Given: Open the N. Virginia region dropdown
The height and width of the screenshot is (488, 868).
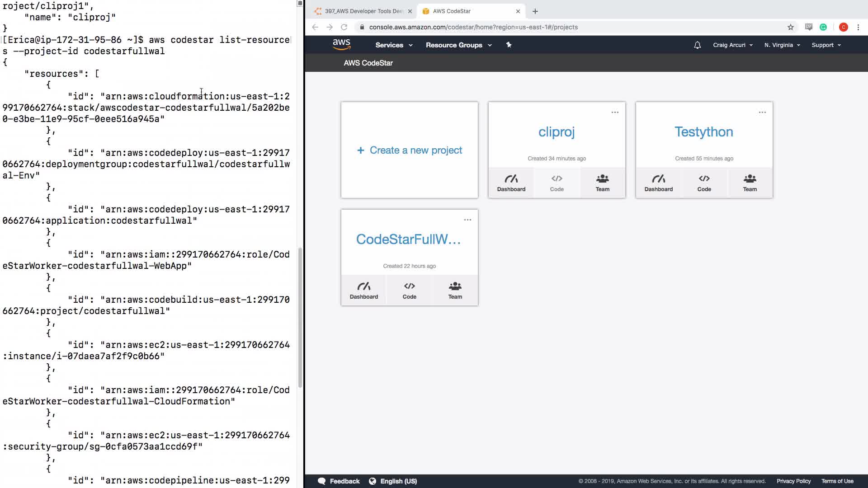Looking at the screenshot, I should [782, 45].
